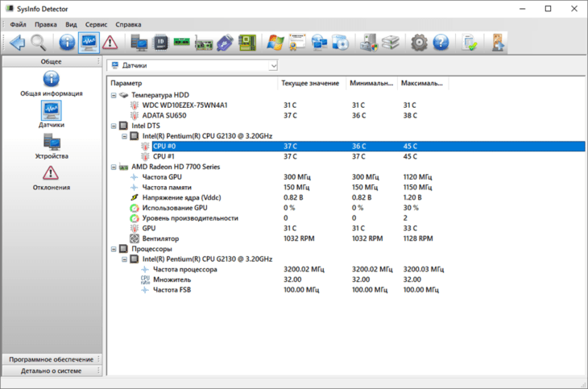588x389 pixels.
Task: Click the blue question mark help icon
Action: (x=441, y=43)
